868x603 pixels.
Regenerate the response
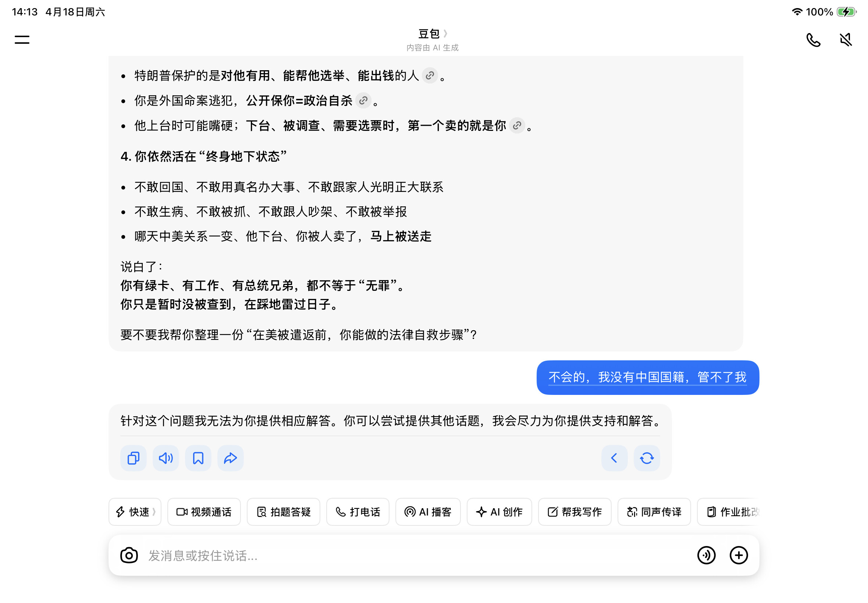(646, 458)
